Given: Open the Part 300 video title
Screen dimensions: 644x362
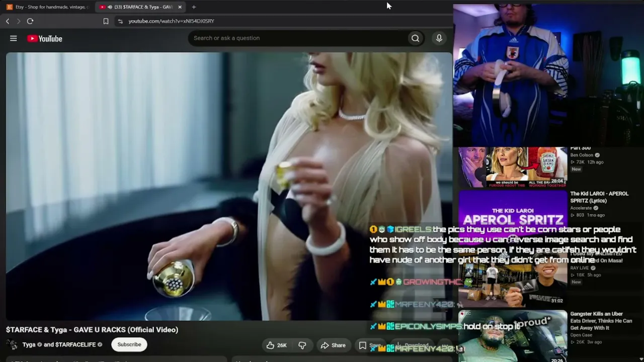Looking at the screenshot, I should [x=581, y=148].
